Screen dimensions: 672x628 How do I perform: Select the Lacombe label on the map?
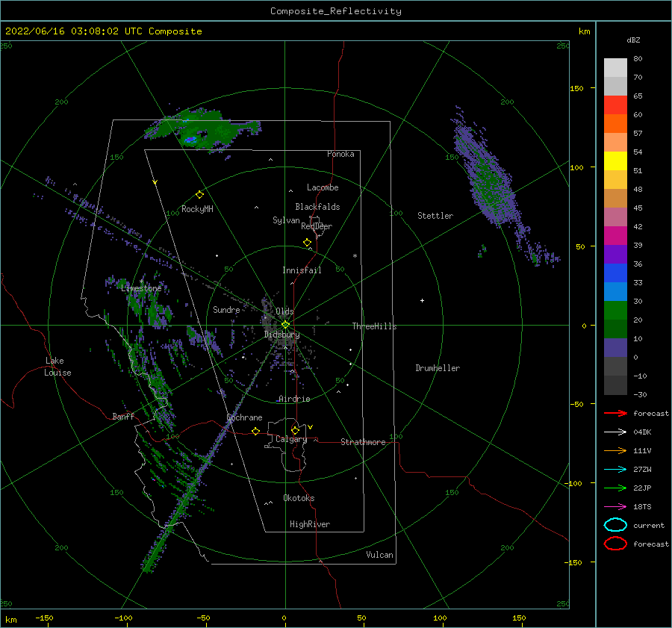[x=323, y=187]
